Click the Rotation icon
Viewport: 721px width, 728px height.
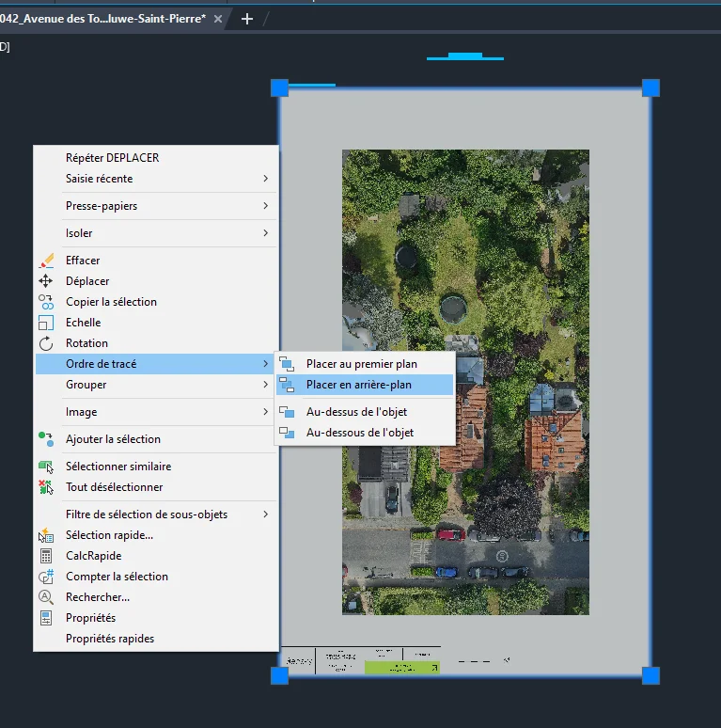pyautogui.click(x=46, y=343)
